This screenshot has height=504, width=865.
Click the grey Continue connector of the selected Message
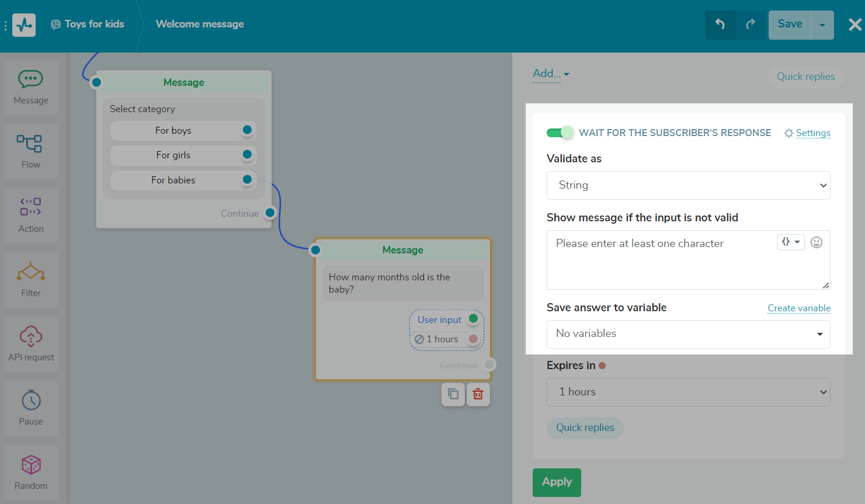click(x=489, y=364)
